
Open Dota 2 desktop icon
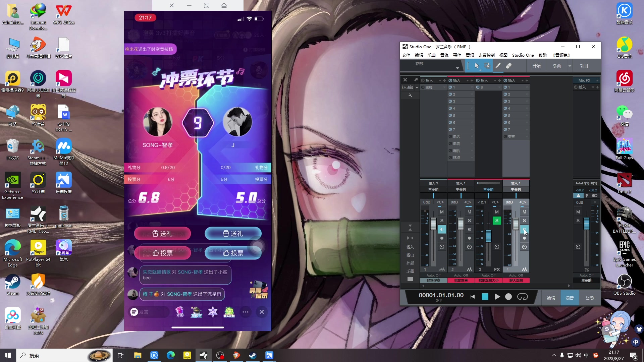[x=624, y=183]
